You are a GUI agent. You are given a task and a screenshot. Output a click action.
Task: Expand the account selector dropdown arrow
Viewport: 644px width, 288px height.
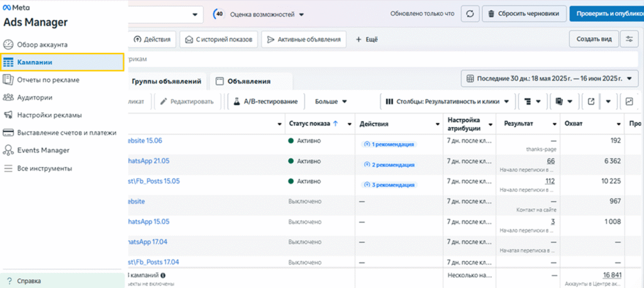tap(195, 15)
